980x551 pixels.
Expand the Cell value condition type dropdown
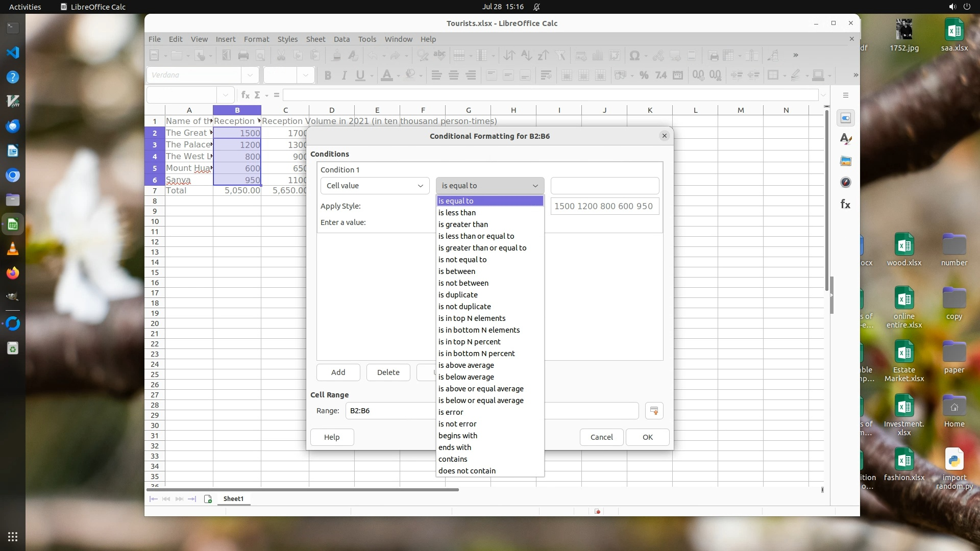point(375,186)
